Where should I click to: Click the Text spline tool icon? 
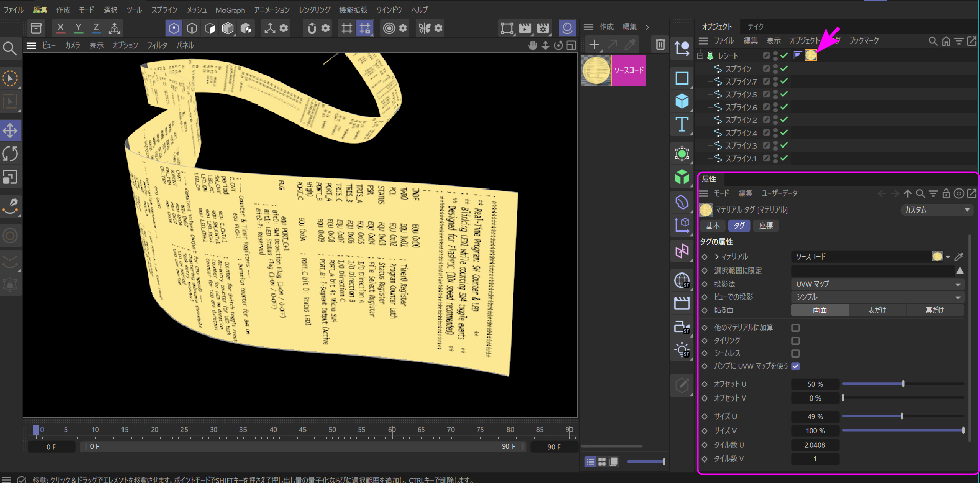coord(682,124)
